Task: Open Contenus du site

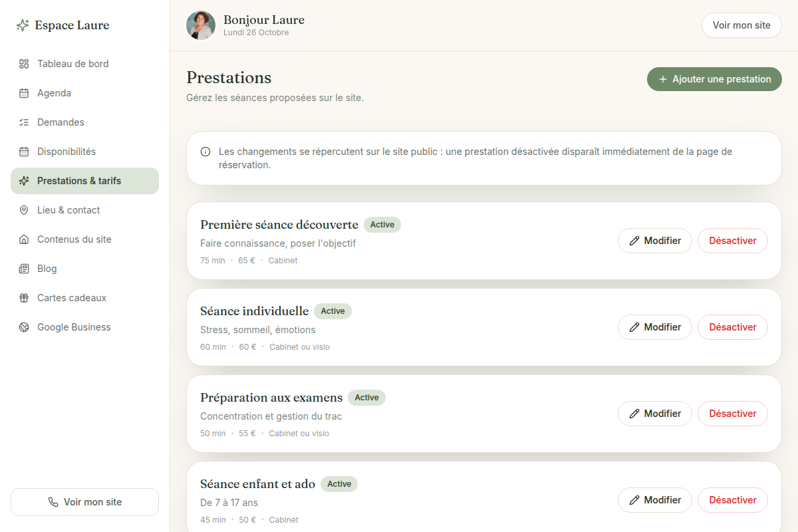Action: pyautogui.click(x=84, y=239)
